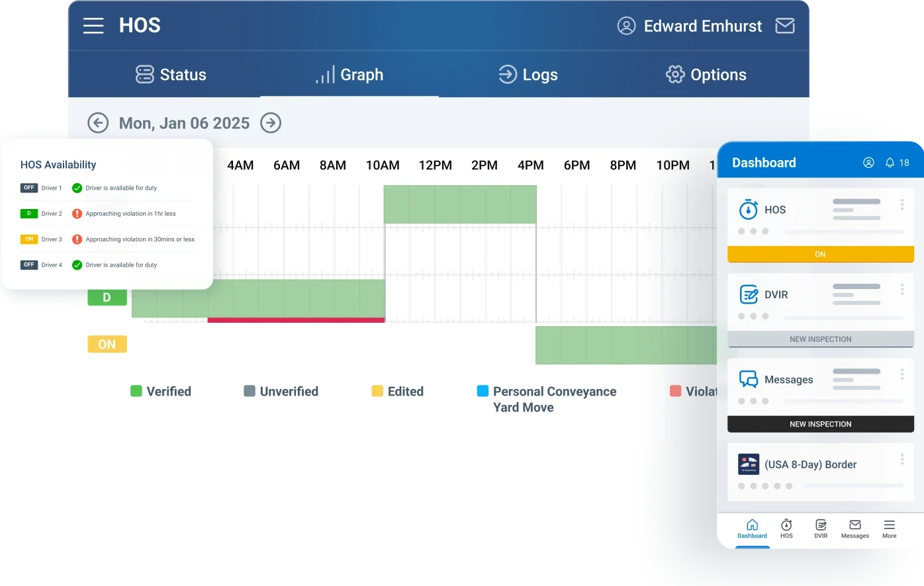Image resolution: width=924 pixels, height=586 pixels.
Task: Open the three-dot menu on the HOS card
Action: (x=901, y=204)
